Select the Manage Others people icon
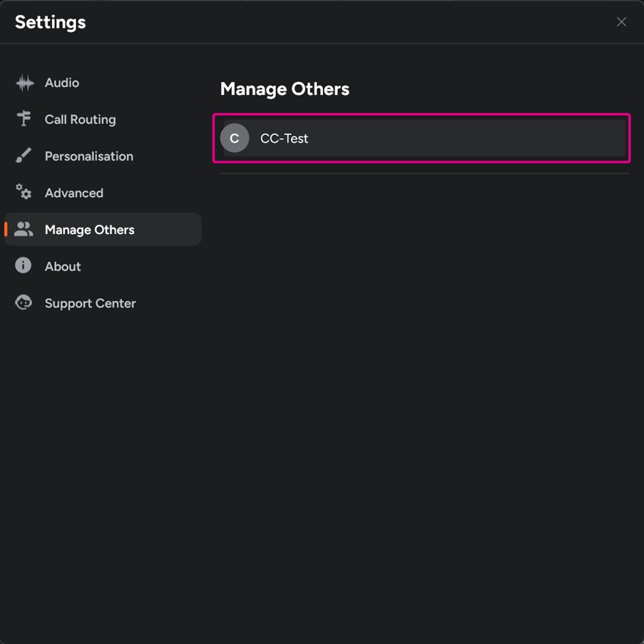Image resolution: width=644 pixels, height=644 pixels. (24, 229)
